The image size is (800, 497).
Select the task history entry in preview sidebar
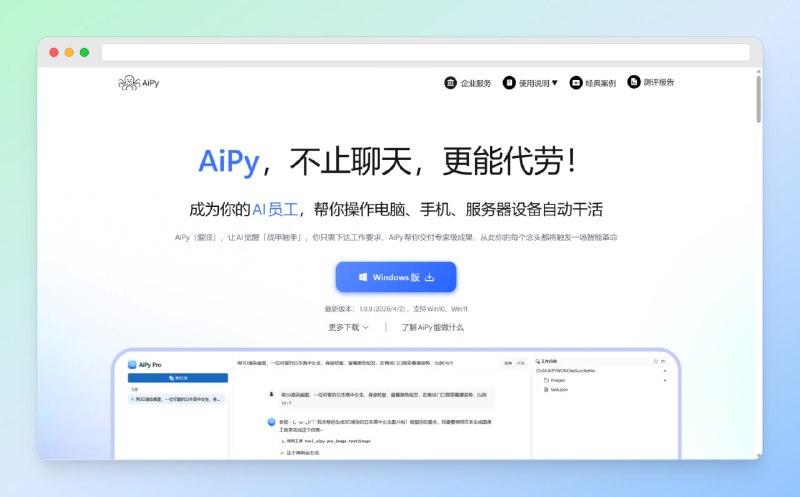(176, 399)
